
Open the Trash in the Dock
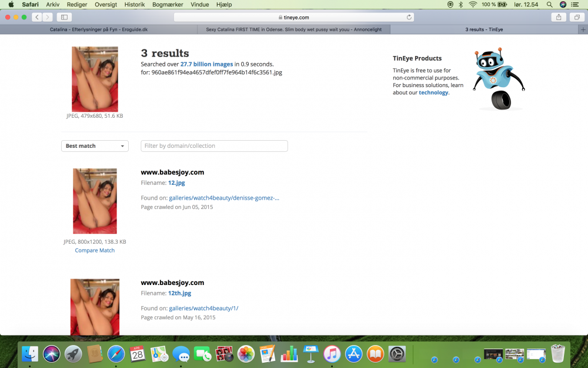[558, 354]
